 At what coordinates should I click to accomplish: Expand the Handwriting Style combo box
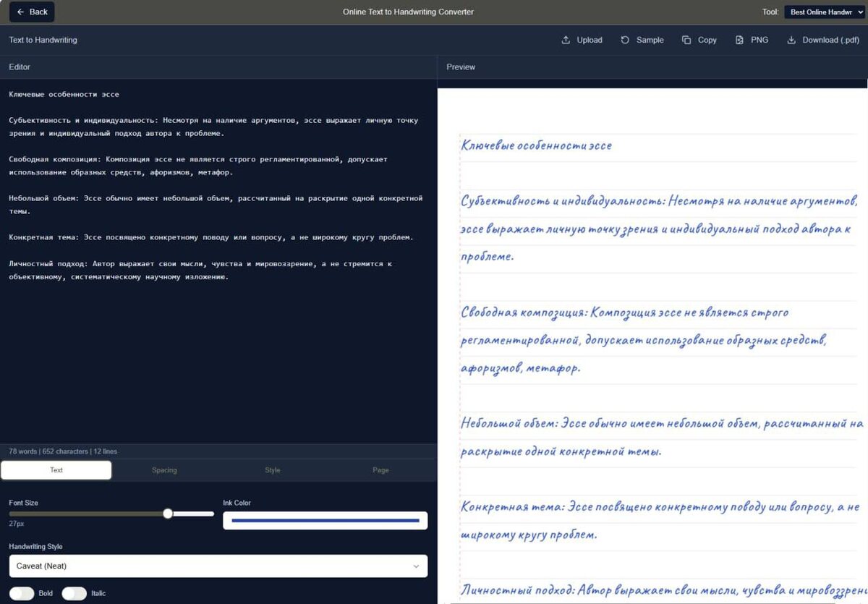218,566
